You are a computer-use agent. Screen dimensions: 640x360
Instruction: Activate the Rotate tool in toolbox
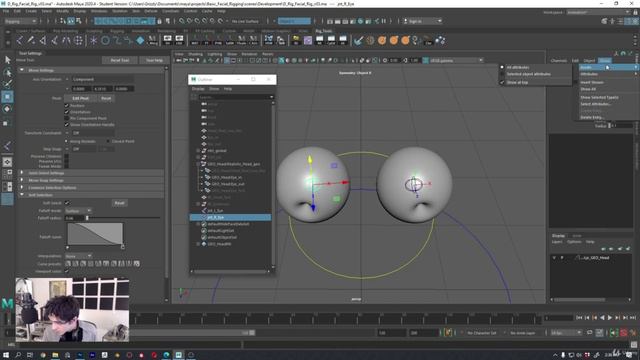[x=7, y=109]
